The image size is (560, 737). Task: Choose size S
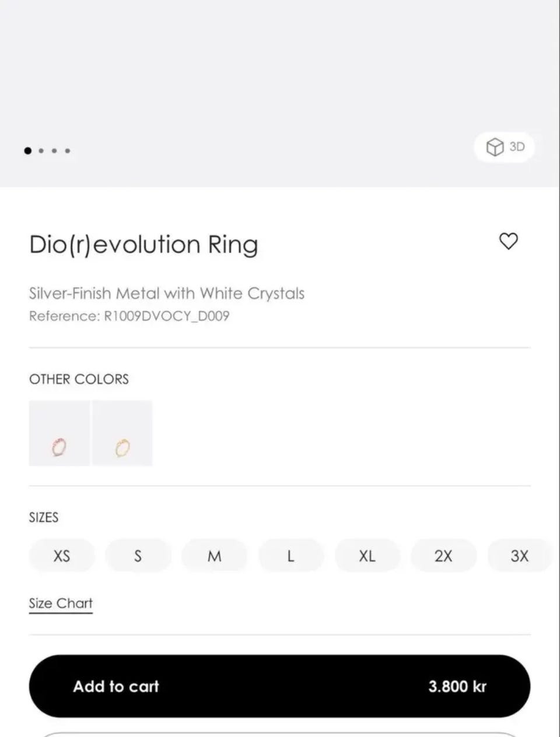click(x=138, y=556)
